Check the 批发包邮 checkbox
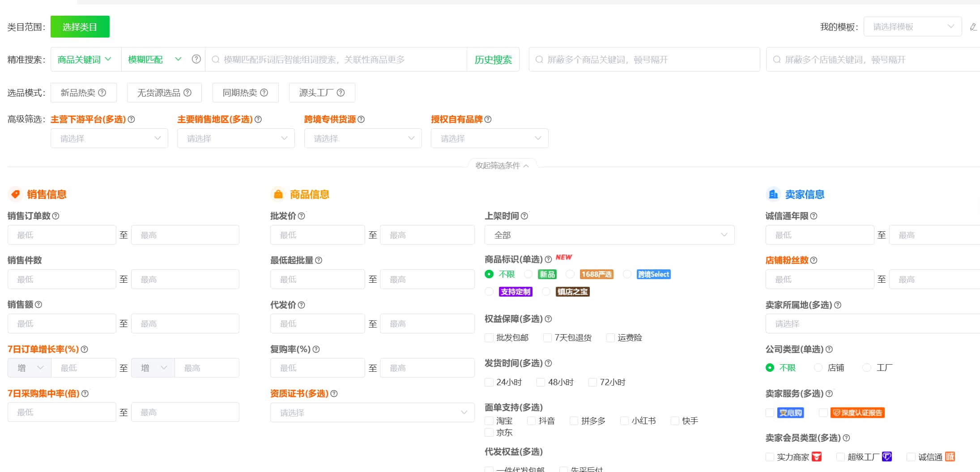This screenshot has height=472, width=980. [x=489, y=338]
